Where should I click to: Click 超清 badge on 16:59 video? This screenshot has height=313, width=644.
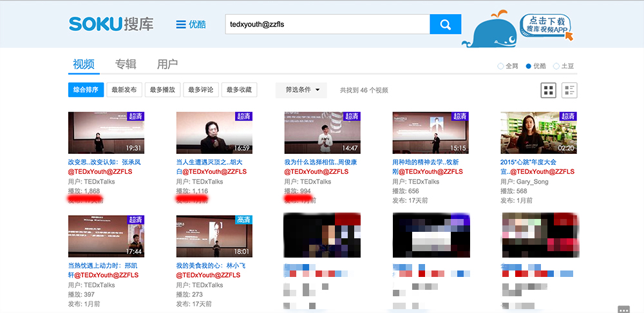click(x=243, y=116)
